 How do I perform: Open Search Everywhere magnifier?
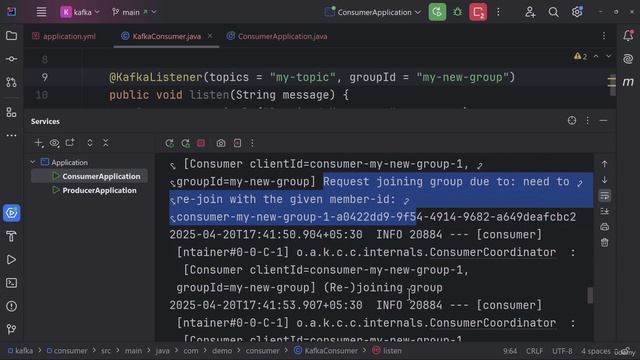coord(553,12)
